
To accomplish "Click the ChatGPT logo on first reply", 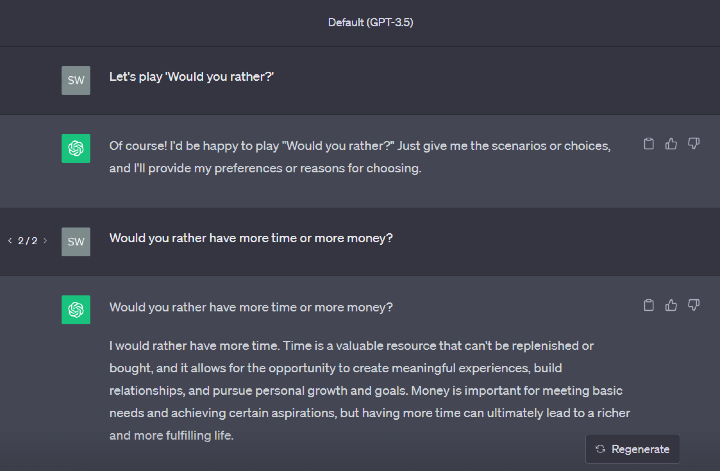I will point(76,148).
